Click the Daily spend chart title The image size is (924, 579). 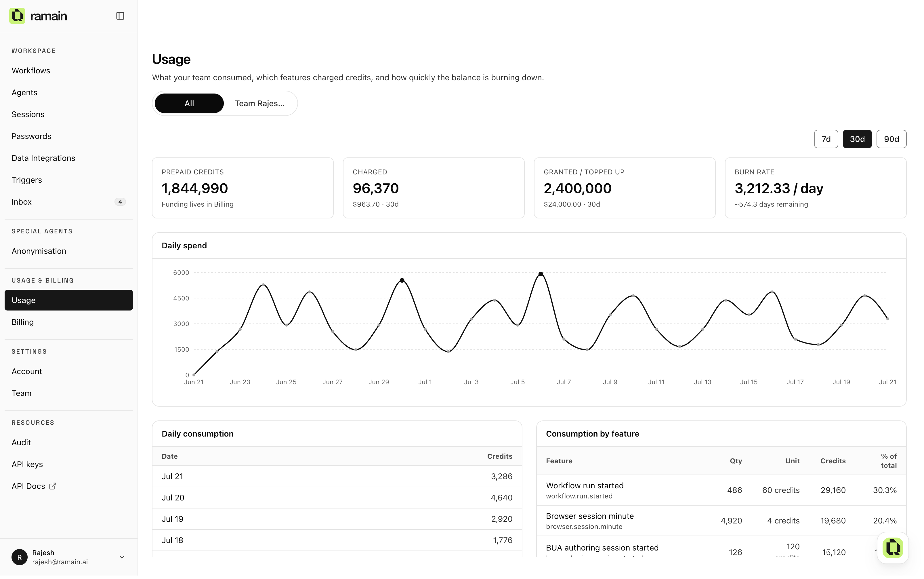pos(184,246)
